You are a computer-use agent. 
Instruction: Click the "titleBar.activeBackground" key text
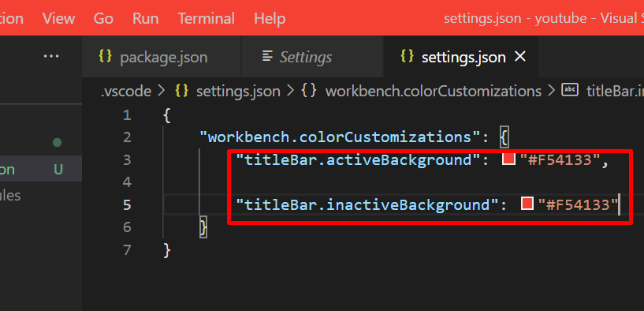click(x=358, y=159)
